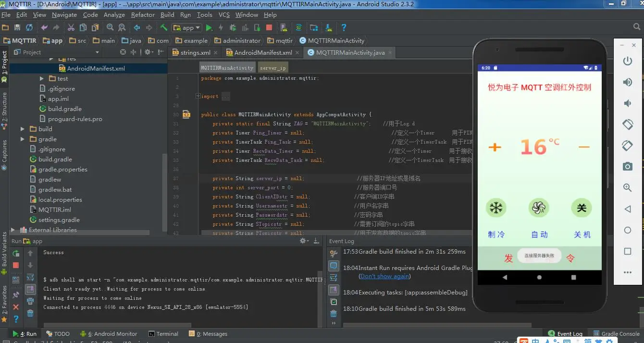Click the Synchronize toolbar icon

[x=29, y=28]
